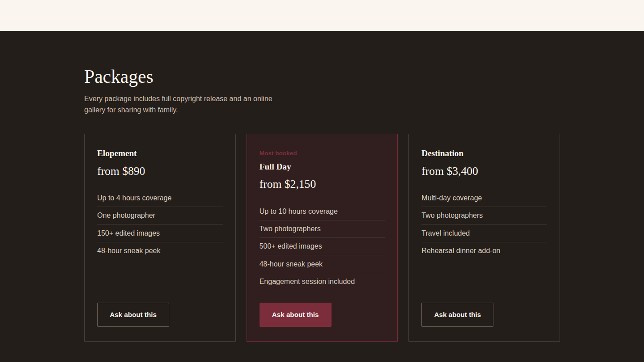Image resolution: width=644 pixels, height=362 pixels.
Task: Click Destination's 'Ask about this' button
Action: coord(457,315)
